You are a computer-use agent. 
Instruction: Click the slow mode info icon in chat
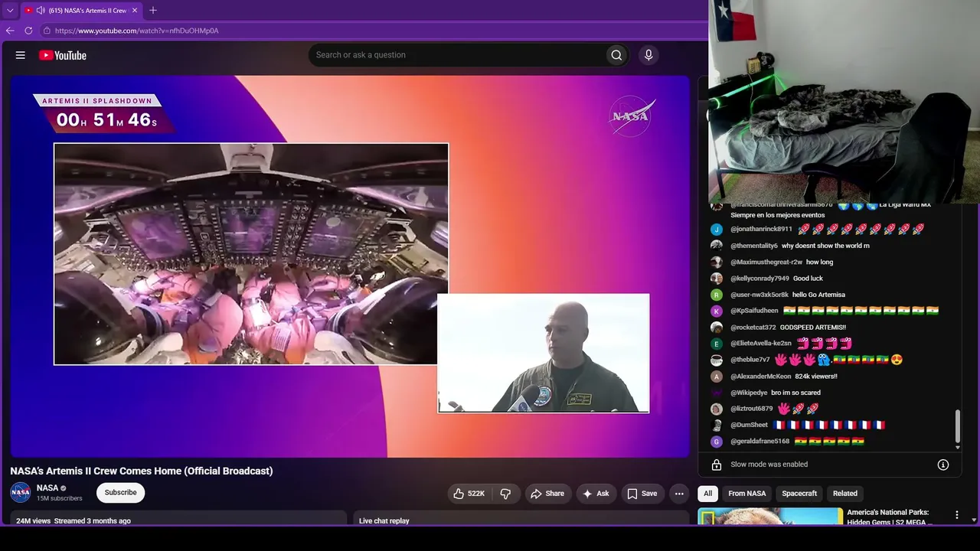click(943, 465)
